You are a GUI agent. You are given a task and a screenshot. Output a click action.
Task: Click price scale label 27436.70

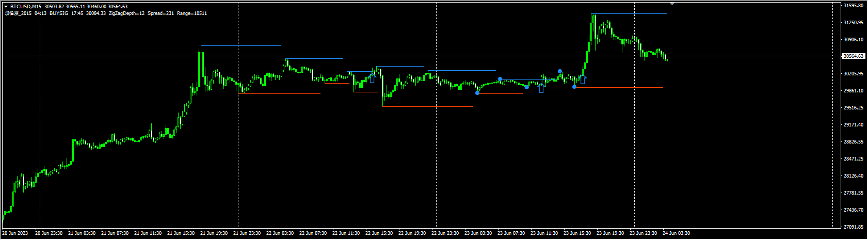[853, 210]
